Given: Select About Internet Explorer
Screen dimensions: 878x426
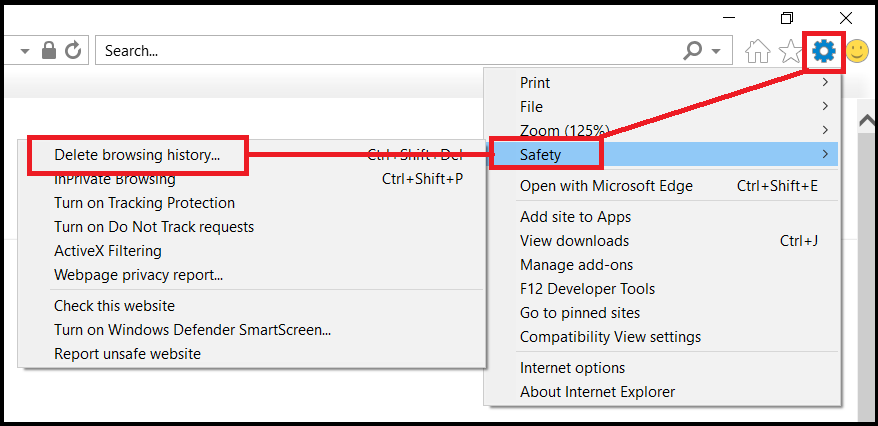Looking at the screenshot, I should [x=664, y=392].
